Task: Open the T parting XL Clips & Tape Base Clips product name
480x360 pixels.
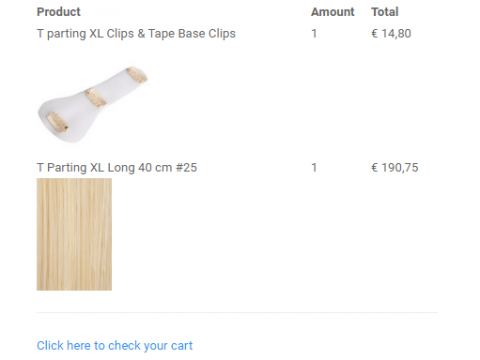Action: [136, 34]
